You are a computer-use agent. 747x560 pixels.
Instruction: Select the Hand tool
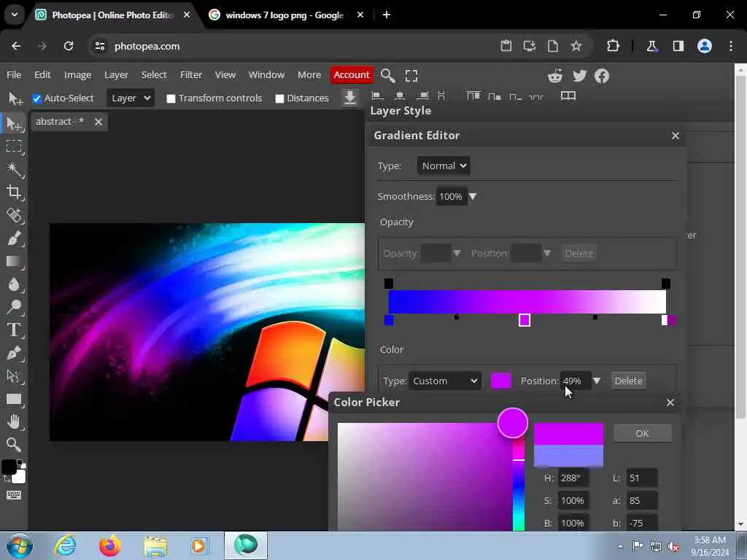pyautogui.click(x=14, y=422)
